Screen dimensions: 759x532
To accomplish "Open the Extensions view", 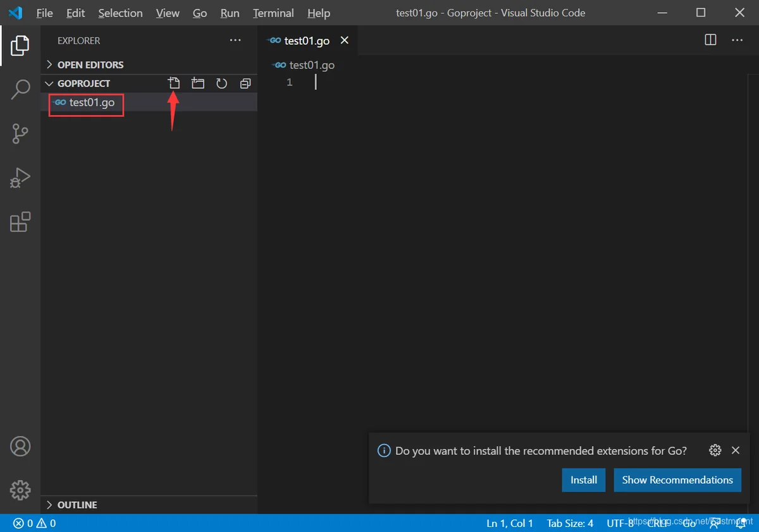I will click(x=20, y=222).
